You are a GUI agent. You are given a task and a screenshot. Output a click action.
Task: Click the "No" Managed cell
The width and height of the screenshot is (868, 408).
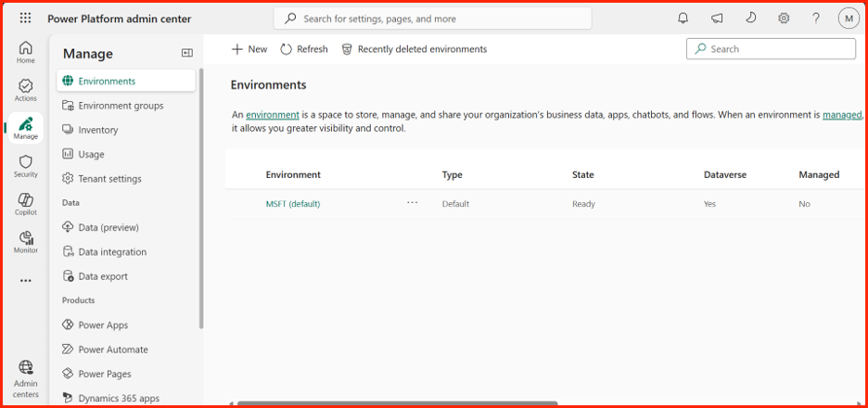pyautogui.click(x=804, y=204)
